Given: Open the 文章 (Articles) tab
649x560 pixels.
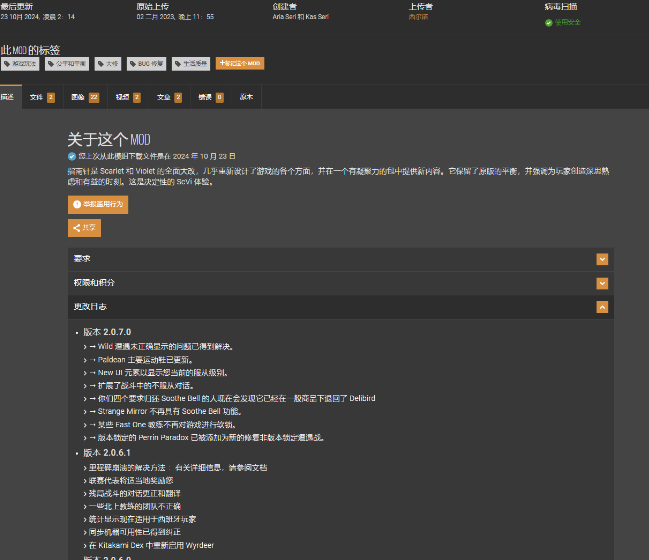Looking at the screenshot, I should [169, 97].
